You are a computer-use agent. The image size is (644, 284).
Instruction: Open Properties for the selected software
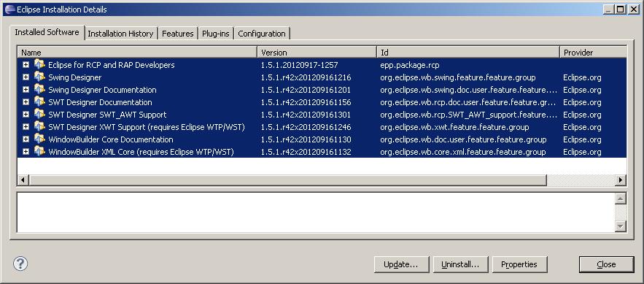(x=519, y=264)
